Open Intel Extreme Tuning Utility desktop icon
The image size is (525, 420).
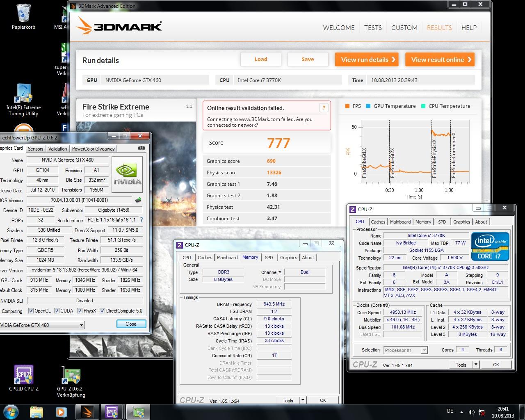pos(23,100)
